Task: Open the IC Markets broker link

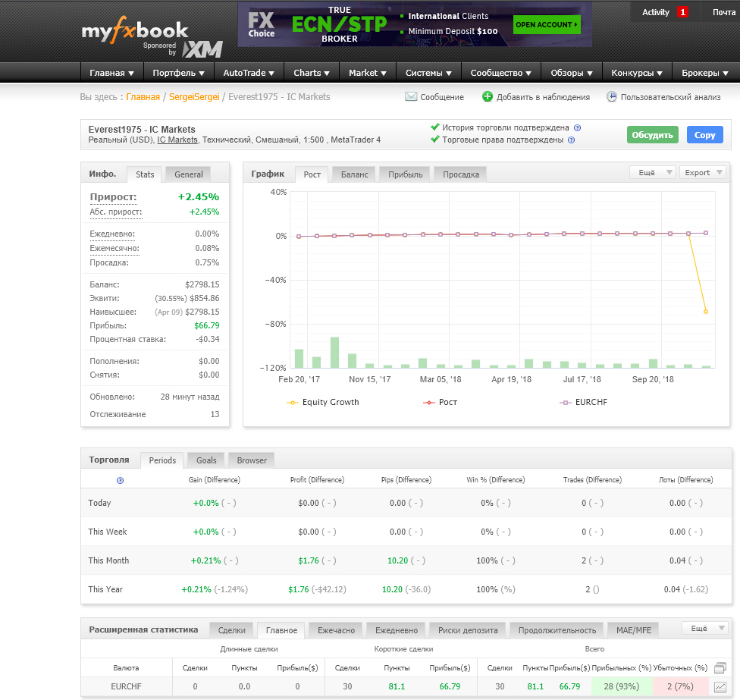Action: [x=177, y=140]
